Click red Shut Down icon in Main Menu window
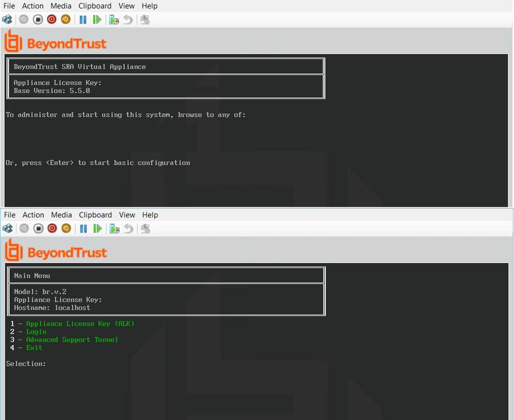This screenshot has width=514, height=420. pyautogui.click(x=52, y=228)
